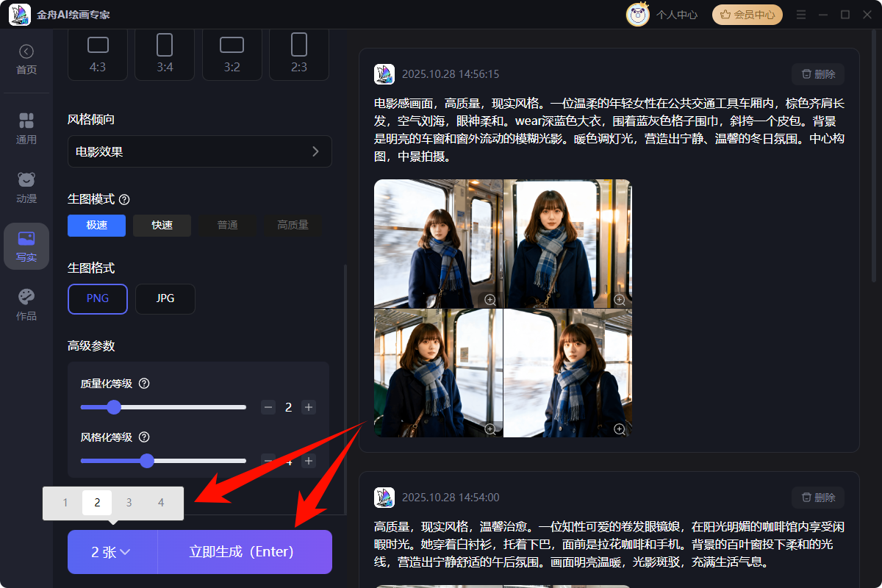Click the 删除 icon on the 14:56 record
Image resolution: width=882 pixels, height=588 pixels.
[x=818, y=73]
